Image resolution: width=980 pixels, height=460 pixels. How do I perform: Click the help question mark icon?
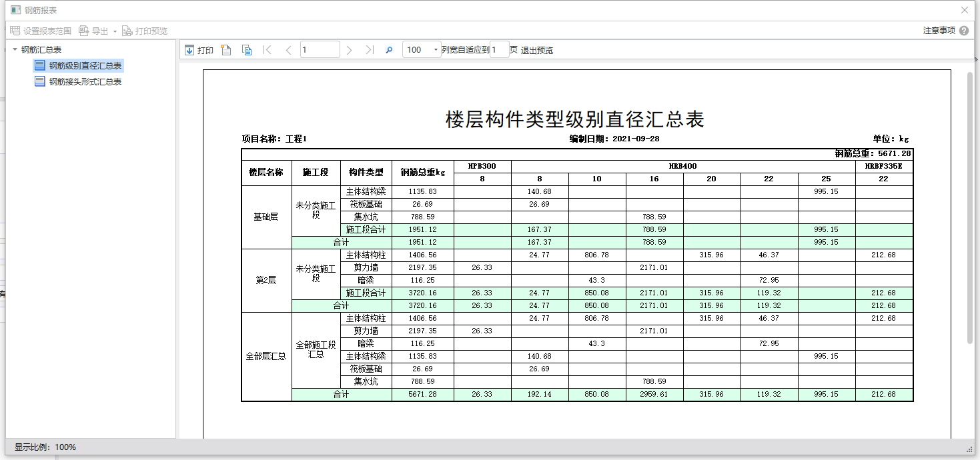point(964,31)
